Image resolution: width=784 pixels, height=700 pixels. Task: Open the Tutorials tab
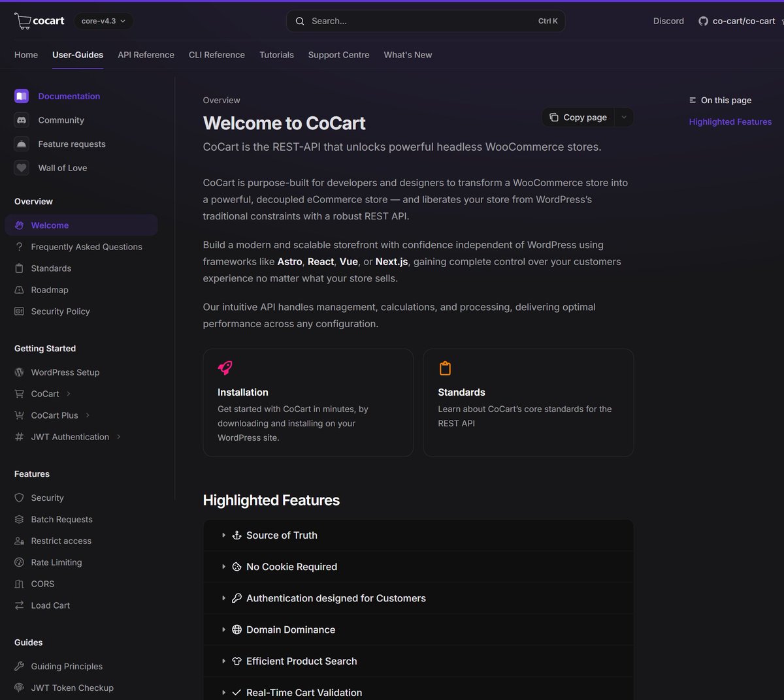pyautogui.click(x=276, y=55)
